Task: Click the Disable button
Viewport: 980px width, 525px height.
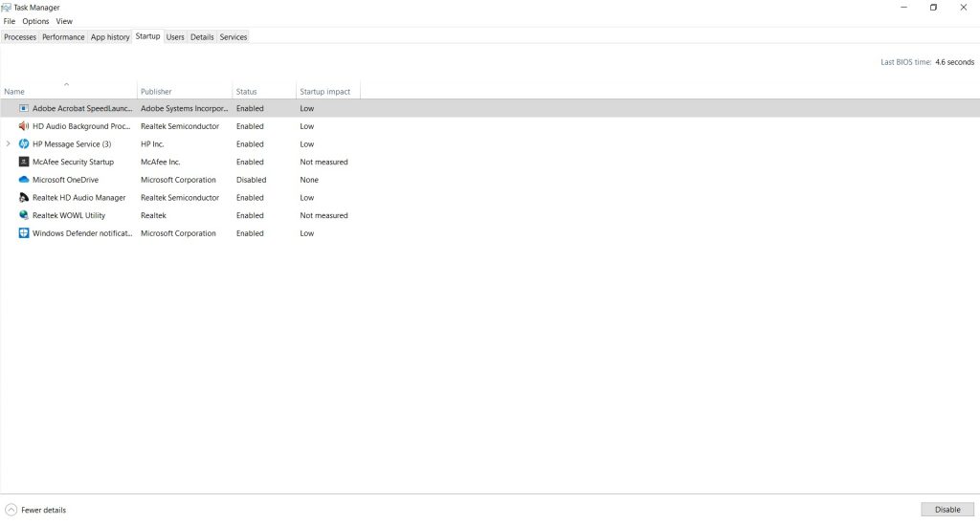Action: [x=947, y=510]
